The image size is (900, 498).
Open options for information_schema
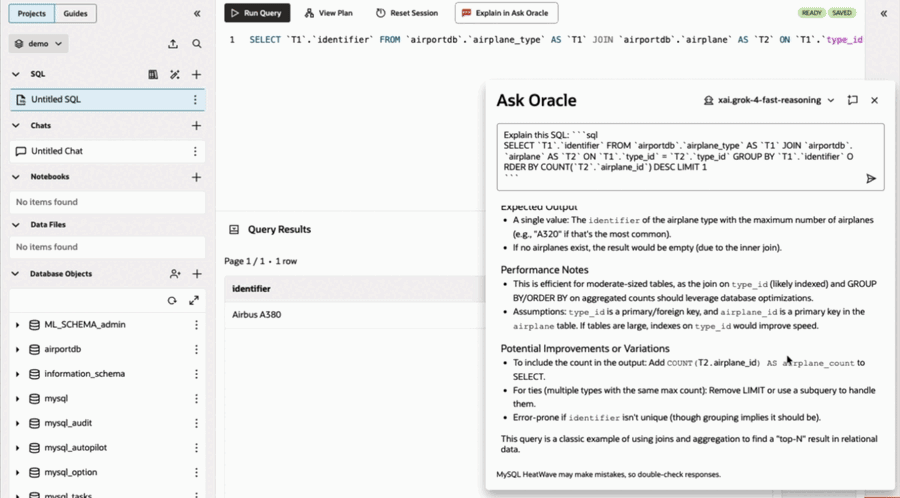196,374
